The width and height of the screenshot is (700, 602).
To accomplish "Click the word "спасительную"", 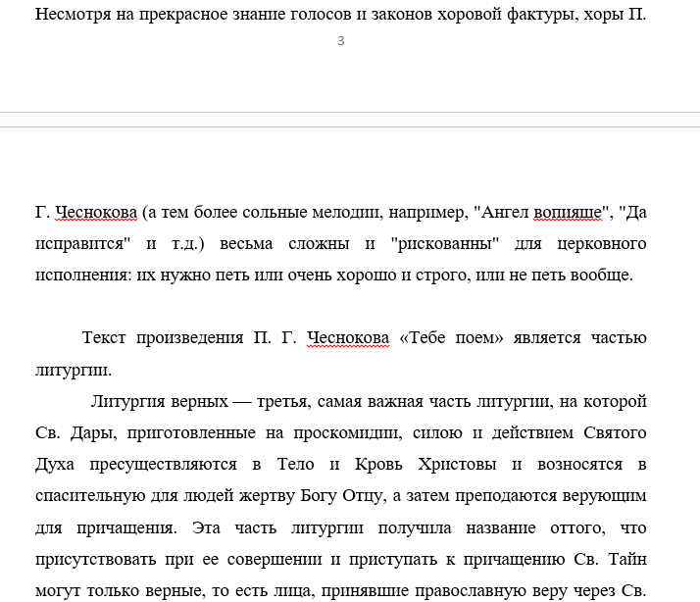I will point(90,496).
